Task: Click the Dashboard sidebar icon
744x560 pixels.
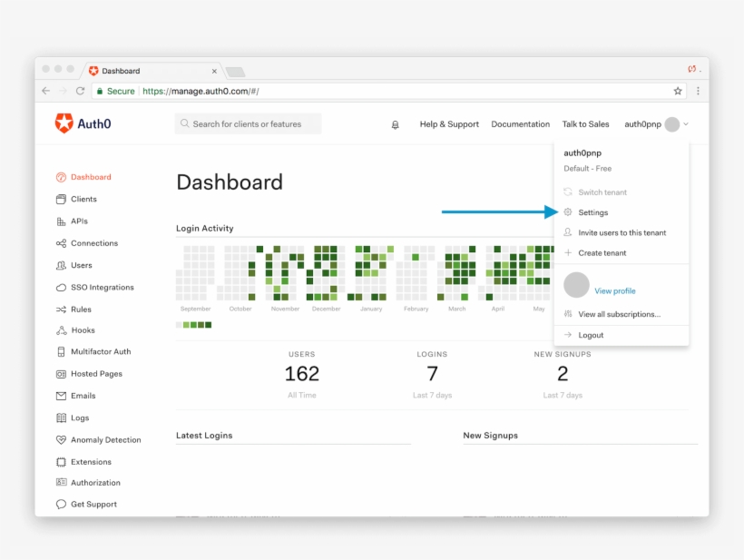Action: tap(61, 177)
